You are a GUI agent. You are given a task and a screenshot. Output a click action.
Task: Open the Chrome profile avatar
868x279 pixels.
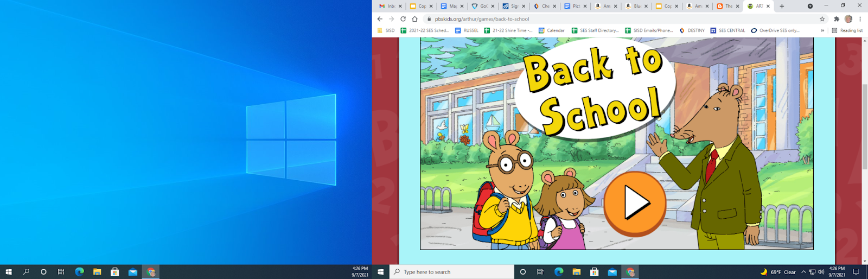coord(848,19)
